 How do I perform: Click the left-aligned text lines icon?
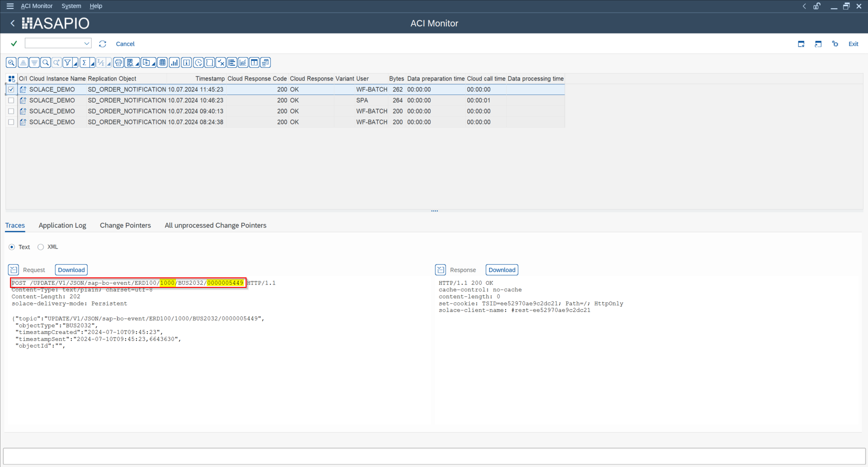[x=232, y=62]
